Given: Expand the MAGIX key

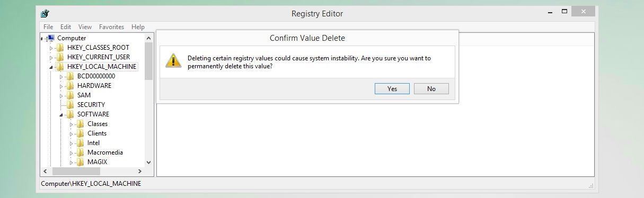Looking at the screenshot, I should tap(72, 163).
